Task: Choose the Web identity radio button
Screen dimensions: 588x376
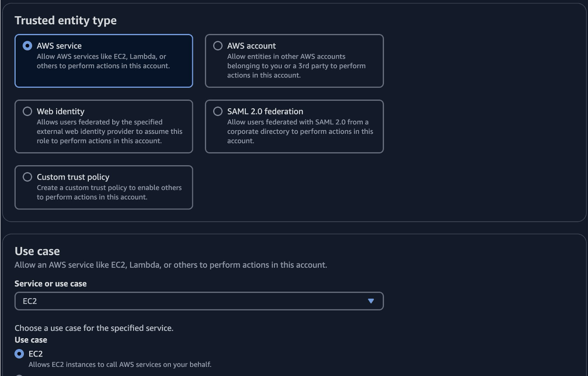Action: coord(28,111)
